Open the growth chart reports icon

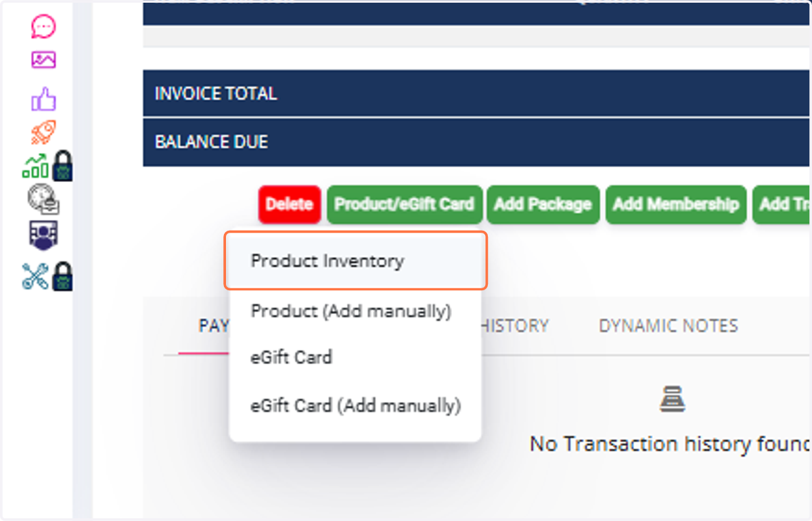(36, 166)
